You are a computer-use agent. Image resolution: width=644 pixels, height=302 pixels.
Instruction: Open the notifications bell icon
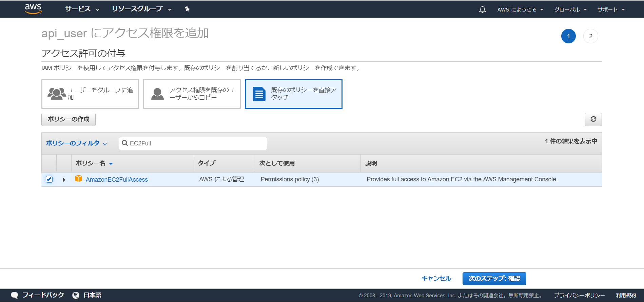point(482,9)
